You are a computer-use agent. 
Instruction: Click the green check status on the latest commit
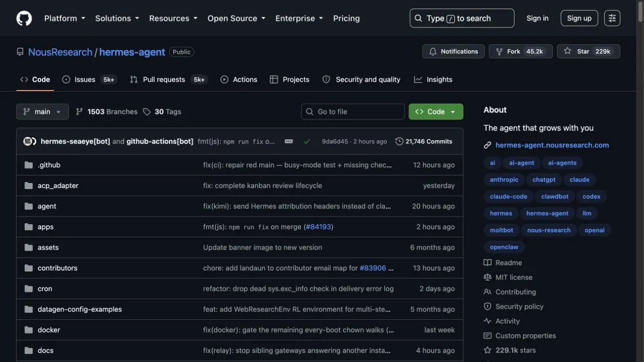306,141
